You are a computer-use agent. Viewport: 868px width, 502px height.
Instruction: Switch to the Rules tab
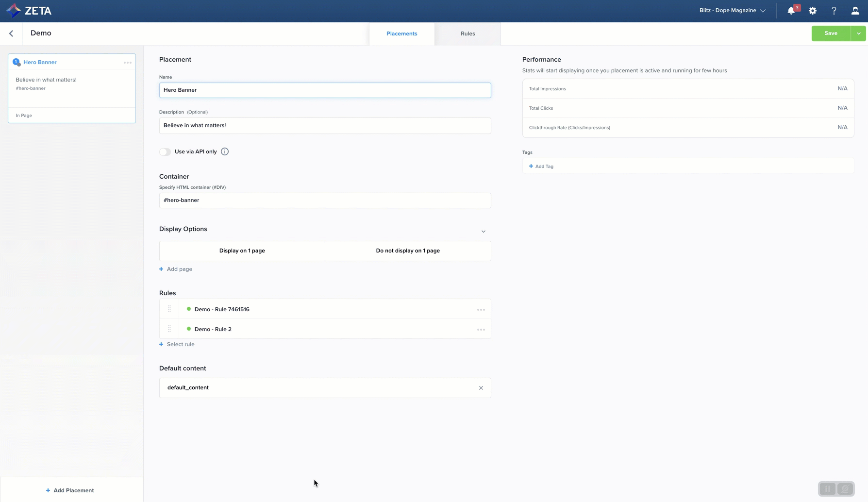[x=467, y=33]
